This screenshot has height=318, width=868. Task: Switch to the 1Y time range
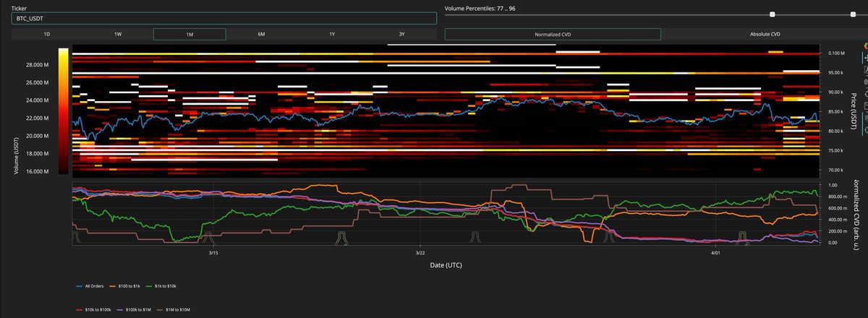click(x=331, y=34)
